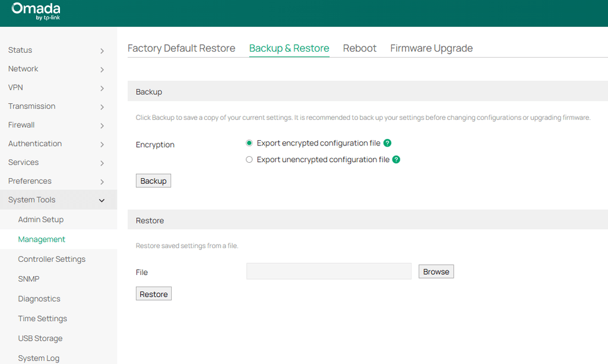
Task: Expand the Authentication menu
Action: click(x=59, y=144)
